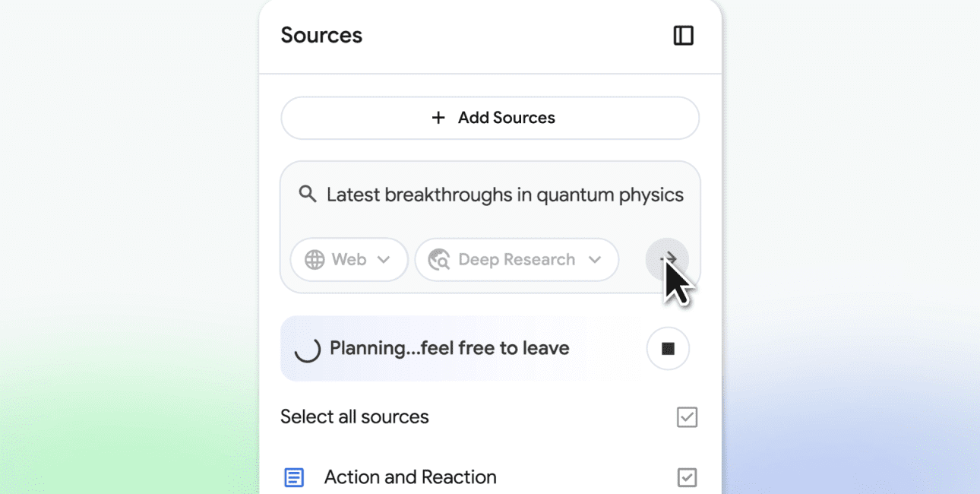Click the plus icon beside Add Sources
This screenshot has width=980, height=494.
click(x=438, y=118)
